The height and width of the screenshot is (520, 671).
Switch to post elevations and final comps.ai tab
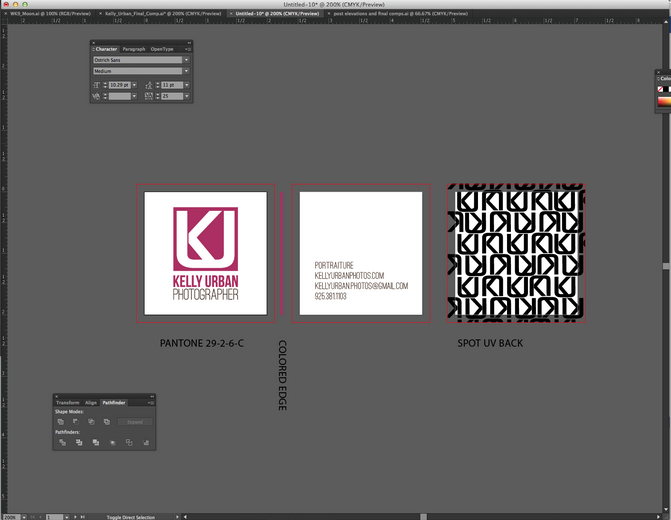[x=401, y=14]
